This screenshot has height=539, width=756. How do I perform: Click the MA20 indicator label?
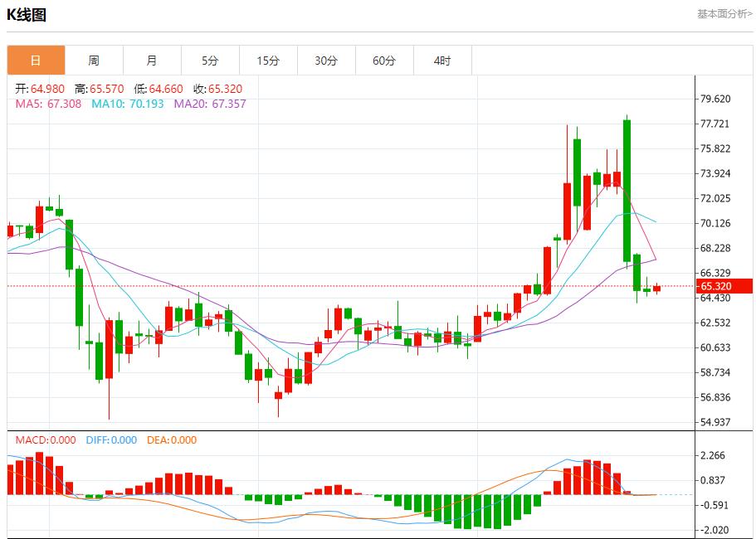(209, 104)
